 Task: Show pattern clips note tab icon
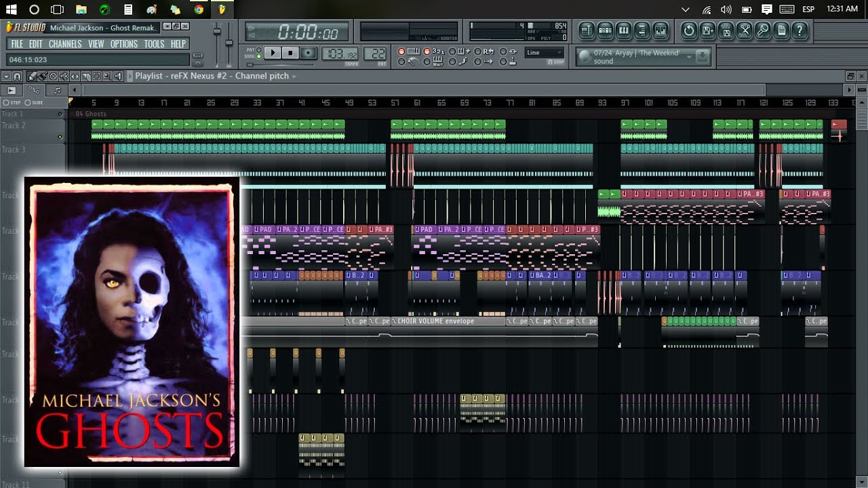(x=57, y=90)
